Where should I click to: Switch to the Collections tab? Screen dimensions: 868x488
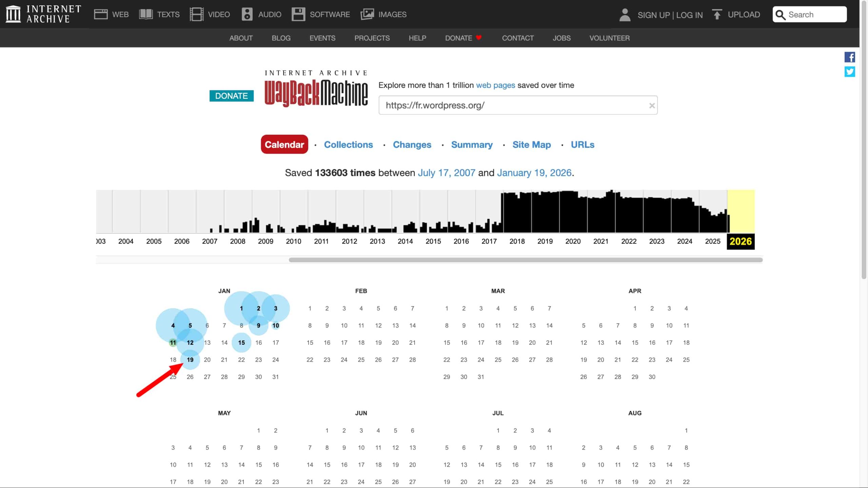[x=348, y=145]
